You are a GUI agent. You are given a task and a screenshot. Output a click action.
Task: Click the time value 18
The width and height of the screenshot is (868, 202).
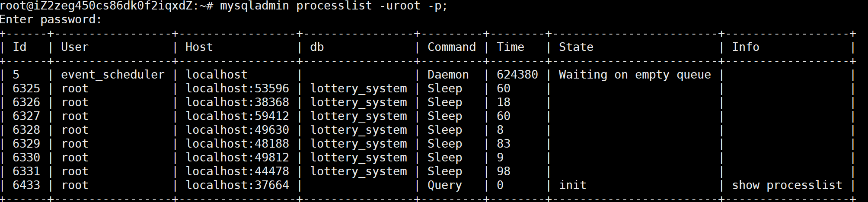[504, 102]
